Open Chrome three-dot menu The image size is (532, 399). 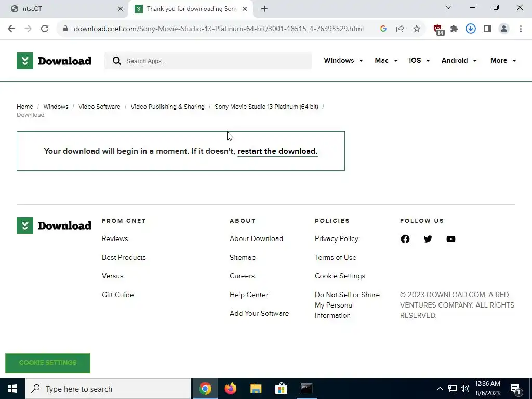pyautogui.click(x=521, y=29)
